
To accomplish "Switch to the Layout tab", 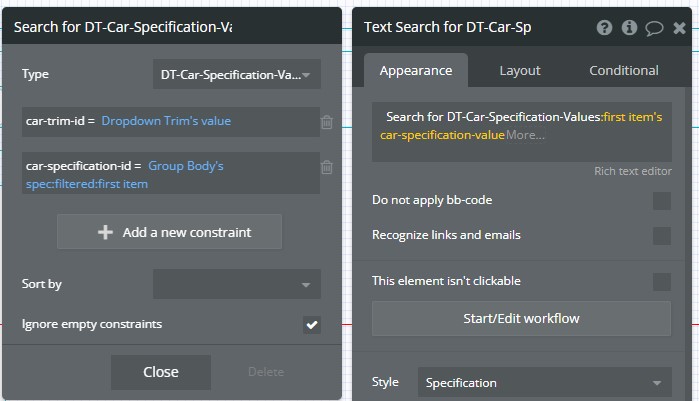I will pyautogui.click(x=519, y=70).
